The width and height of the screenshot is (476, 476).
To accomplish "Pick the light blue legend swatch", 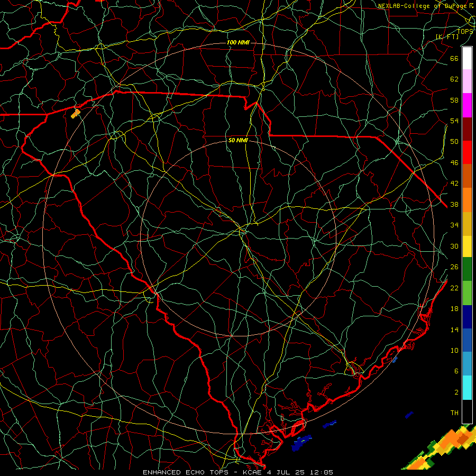I will [x=467, y=364].
